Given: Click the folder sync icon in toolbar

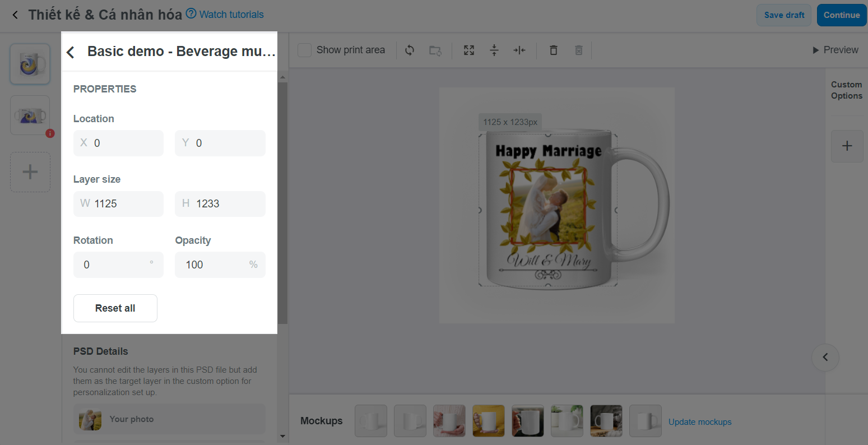Looking at the screenshot, I should tap(435, 50).
